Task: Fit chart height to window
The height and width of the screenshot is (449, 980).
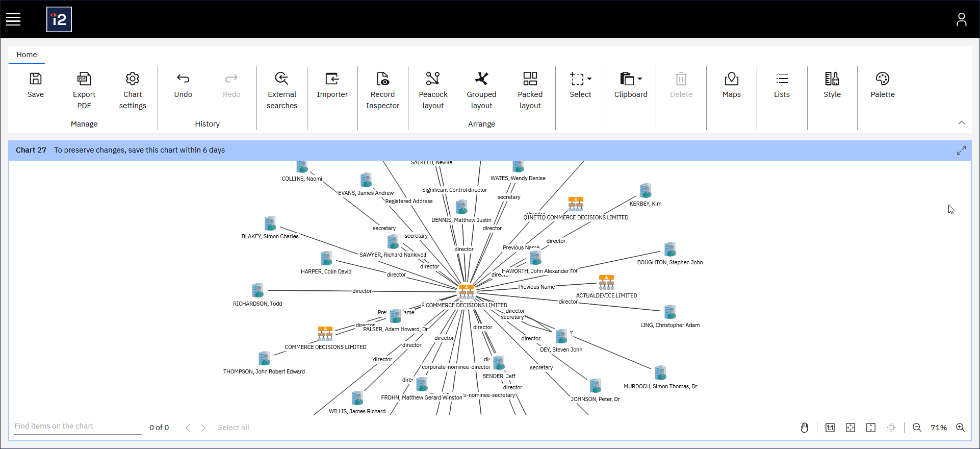Action: (871, 428)
